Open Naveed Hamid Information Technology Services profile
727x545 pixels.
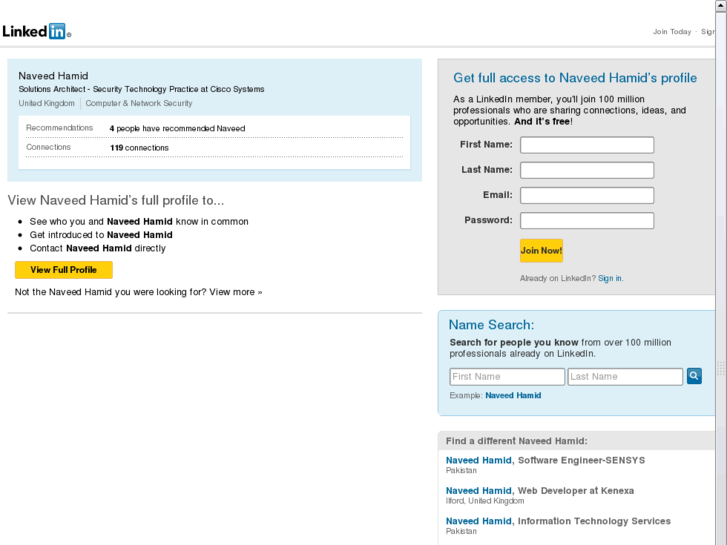click(x=478, y=521)
